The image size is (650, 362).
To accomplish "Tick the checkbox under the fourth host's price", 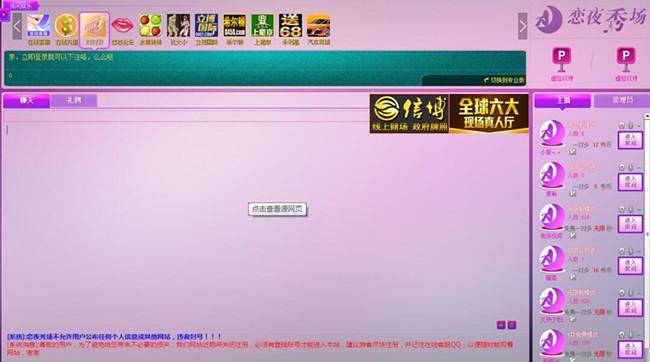I will click(572, 277).
